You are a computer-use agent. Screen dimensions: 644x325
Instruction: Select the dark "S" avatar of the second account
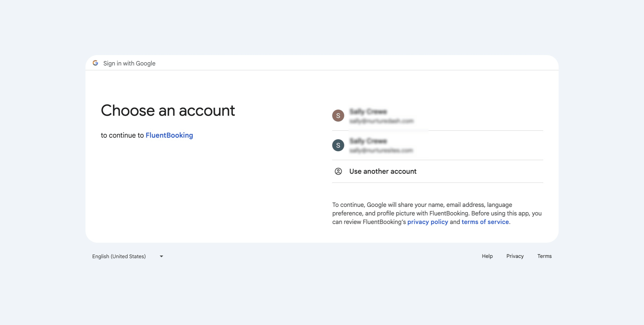pyautogui.click(x=338, y=145)
